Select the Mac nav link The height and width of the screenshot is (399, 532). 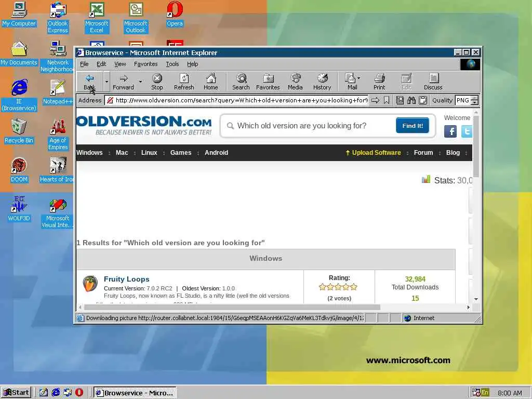[122, 153]
